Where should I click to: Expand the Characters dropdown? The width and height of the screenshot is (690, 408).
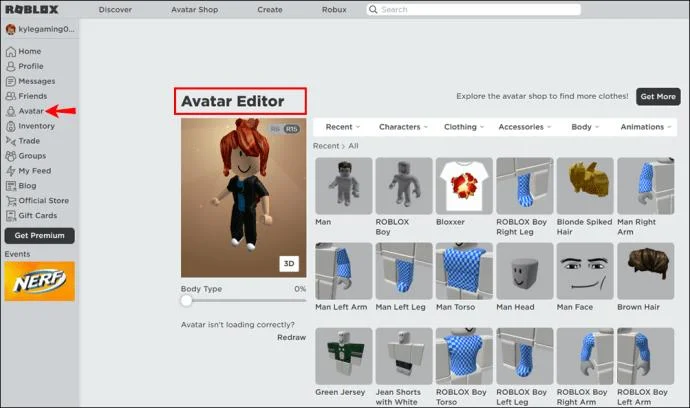point(403,127)
